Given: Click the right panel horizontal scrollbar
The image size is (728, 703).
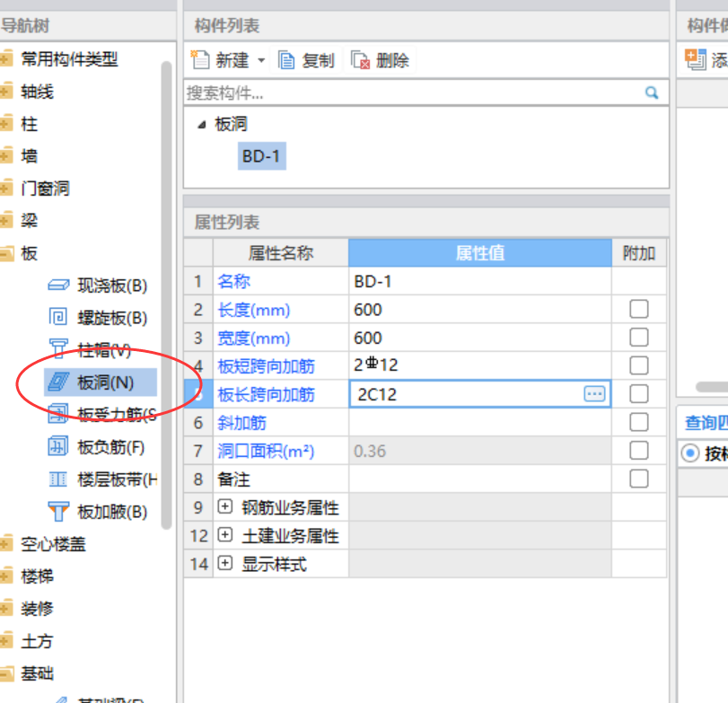Looking at the screenshot, I should (x=712, y=386).
